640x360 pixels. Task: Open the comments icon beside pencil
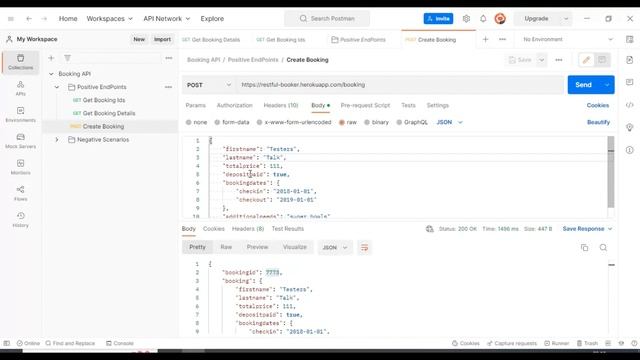click(602, 60)
